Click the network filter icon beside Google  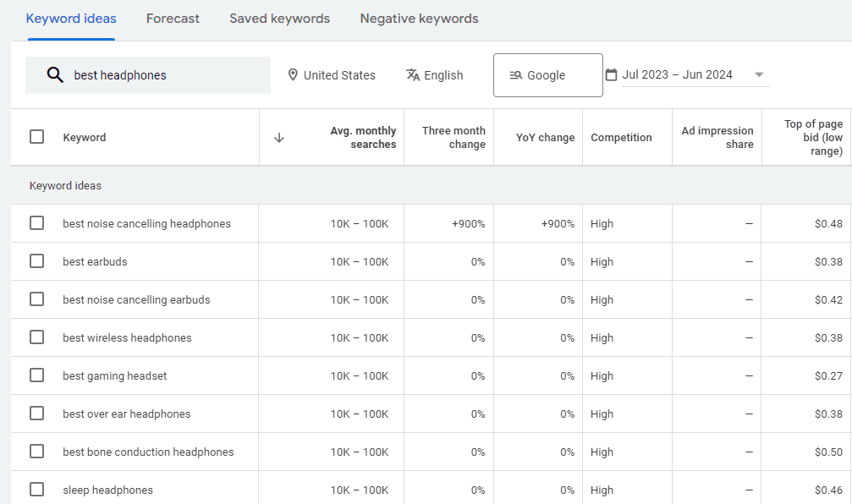[x=515, y=75]
